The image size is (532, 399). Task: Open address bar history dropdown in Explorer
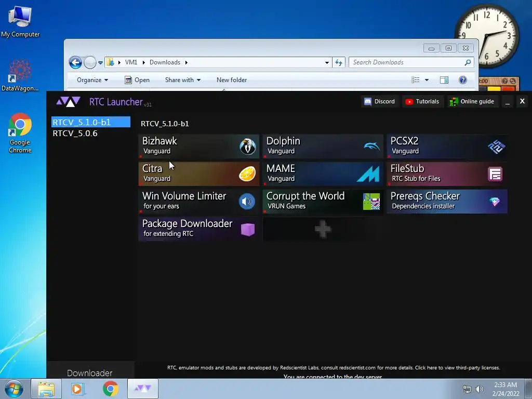(x=327, y=62)
